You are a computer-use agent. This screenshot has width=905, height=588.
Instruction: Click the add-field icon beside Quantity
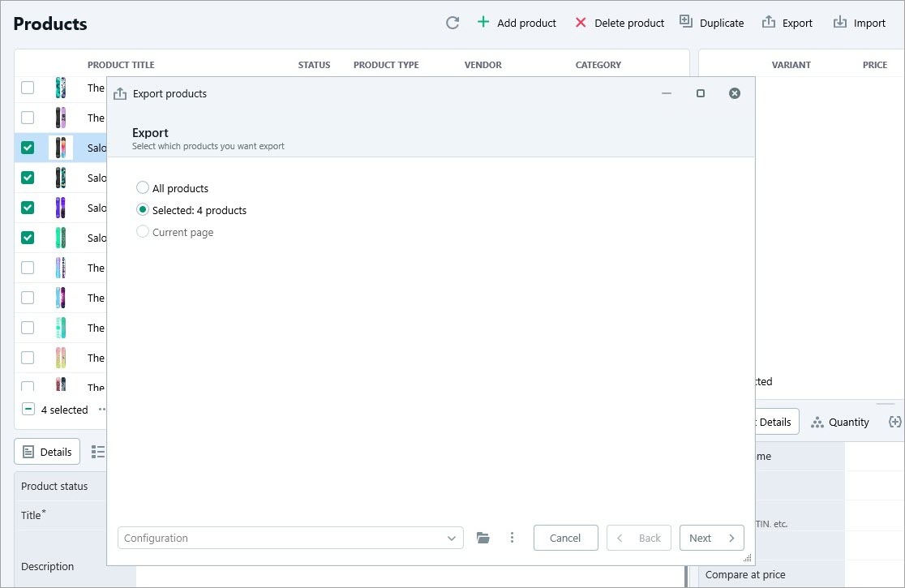(895, 422)
